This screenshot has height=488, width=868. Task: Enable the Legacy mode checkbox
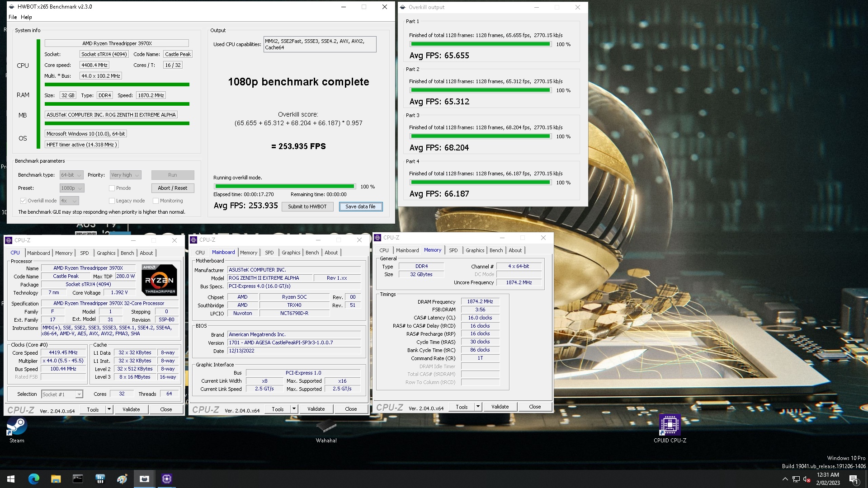point(112,201)
